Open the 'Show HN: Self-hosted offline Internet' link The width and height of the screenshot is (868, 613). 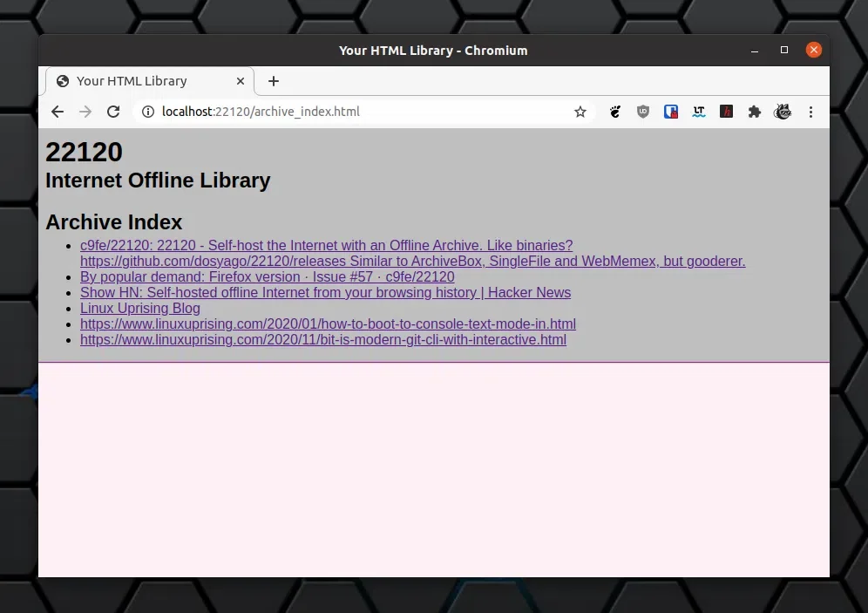coord(325,293)
